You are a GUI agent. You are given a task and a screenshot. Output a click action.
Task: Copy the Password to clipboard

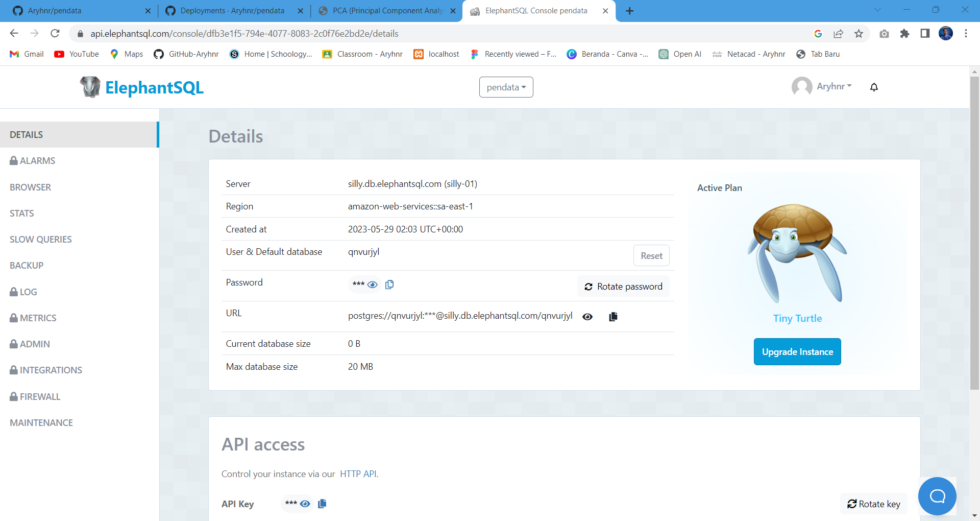click(389, 285)
